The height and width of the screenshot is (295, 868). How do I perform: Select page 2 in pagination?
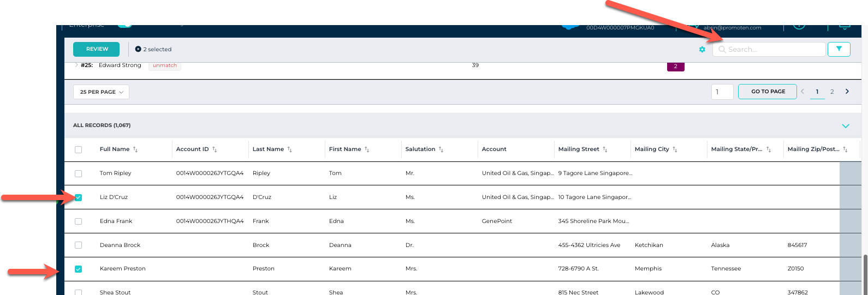pos(832,92)
